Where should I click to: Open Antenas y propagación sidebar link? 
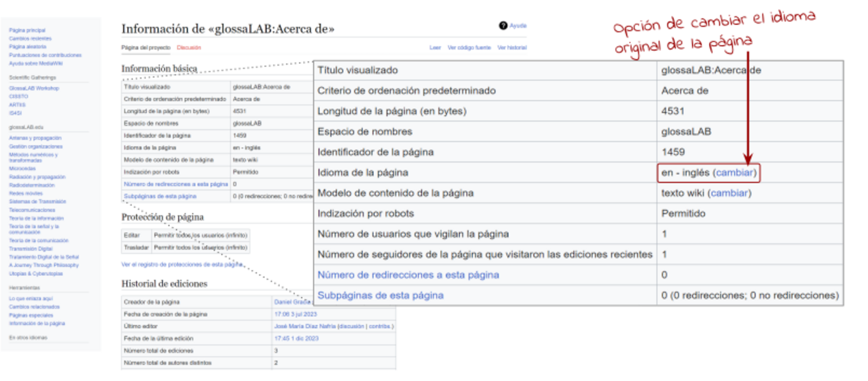click(x=35, y=138)
